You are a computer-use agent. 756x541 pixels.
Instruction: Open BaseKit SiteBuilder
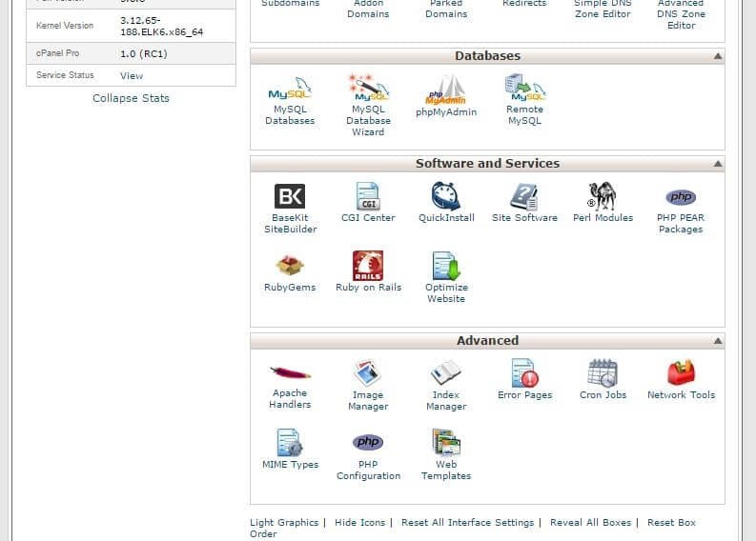290,196
